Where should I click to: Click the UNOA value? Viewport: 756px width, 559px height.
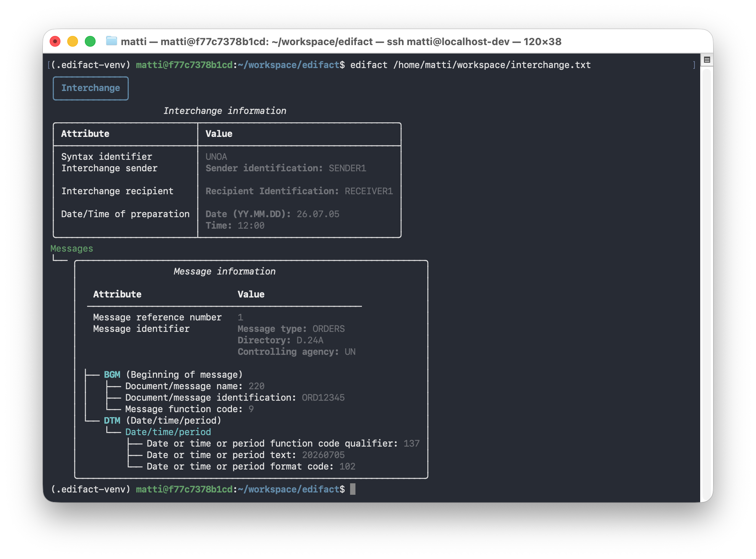[x=216, y=157]
